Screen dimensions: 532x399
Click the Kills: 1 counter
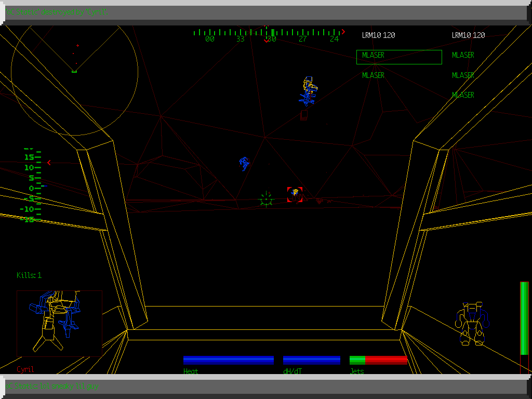coord(29,275)
